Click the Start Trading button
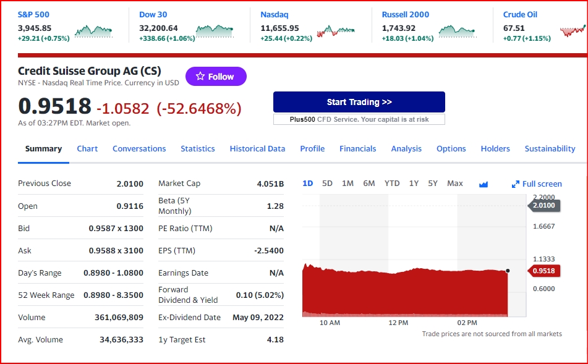Screen dimensions: 588x364 (x=359, y=102)
